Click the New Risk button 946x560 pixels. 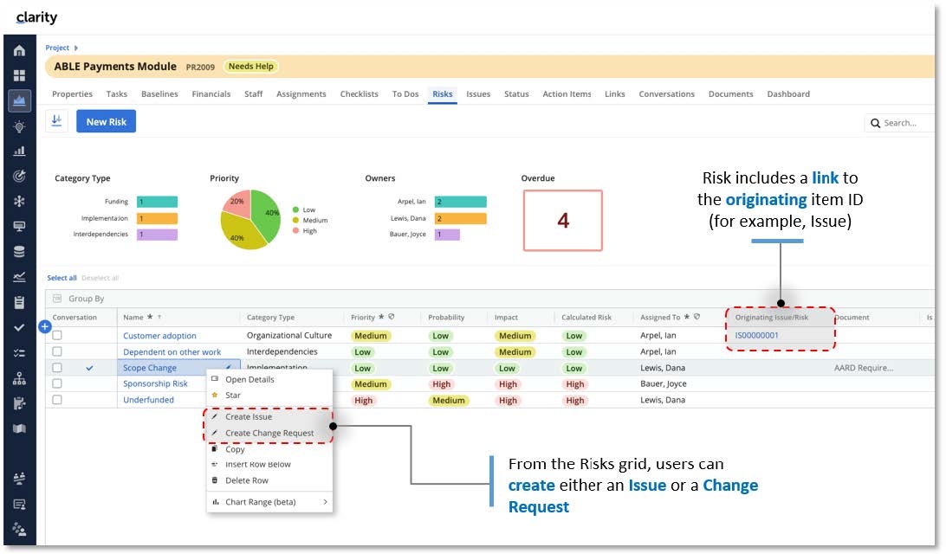107,121
